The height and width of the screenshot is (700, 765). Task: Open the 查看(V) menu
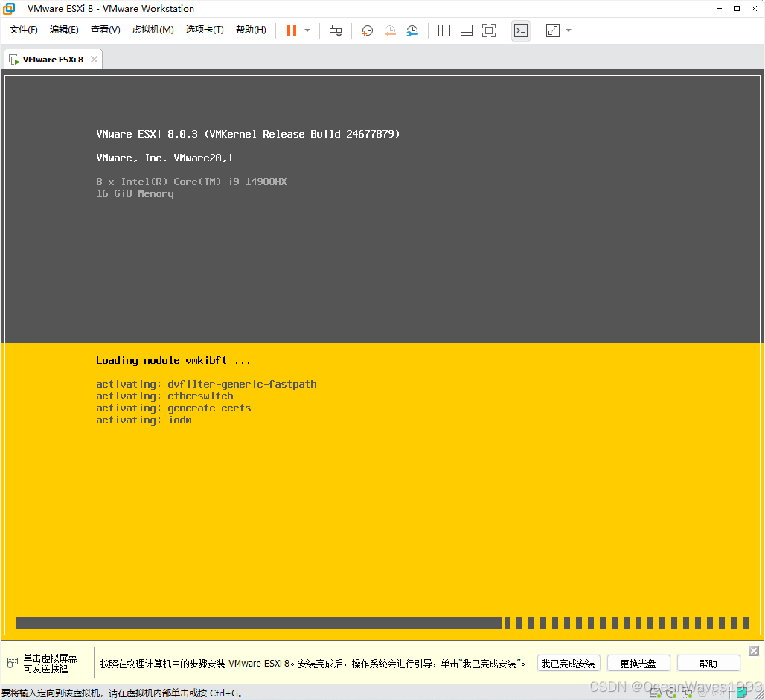(106, 30)
